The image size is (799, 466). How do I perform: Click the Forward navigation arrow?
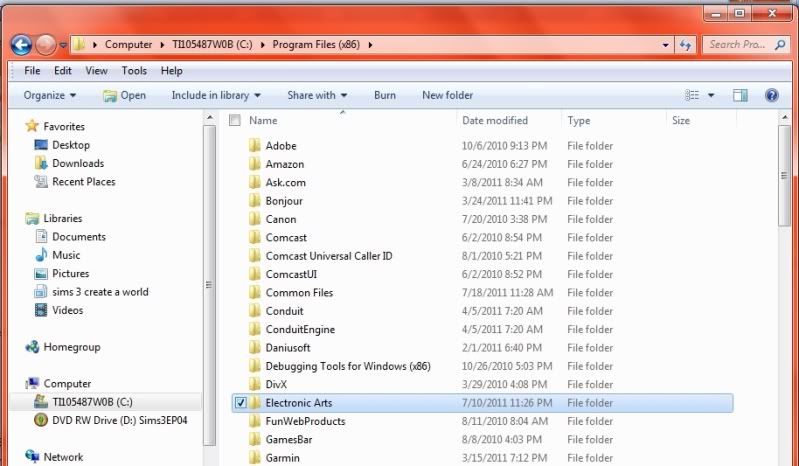pyautogui.click(x=45, y=45)
